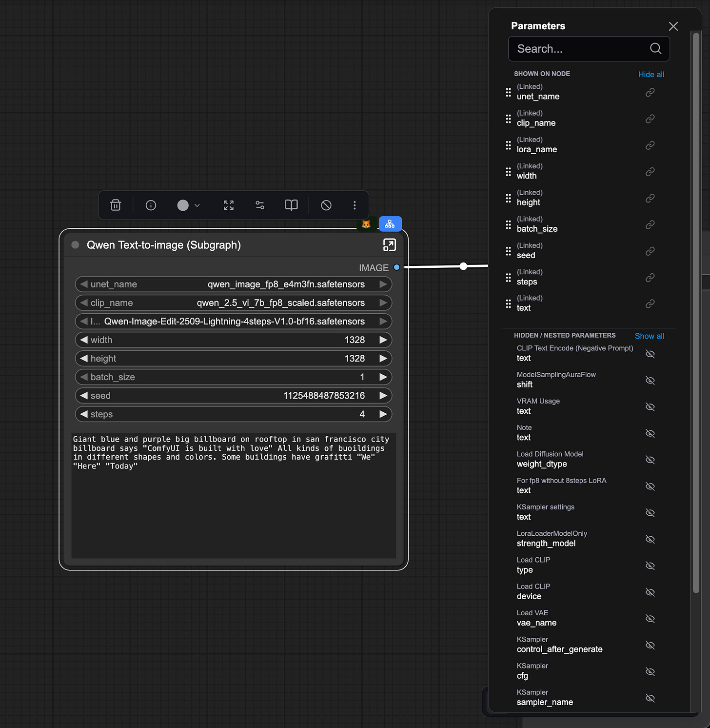Image resolution: width=710 pixels, height=728 pixels.
Task: Enter subgraph using the node's open icon
Action: tap(389, 245)
